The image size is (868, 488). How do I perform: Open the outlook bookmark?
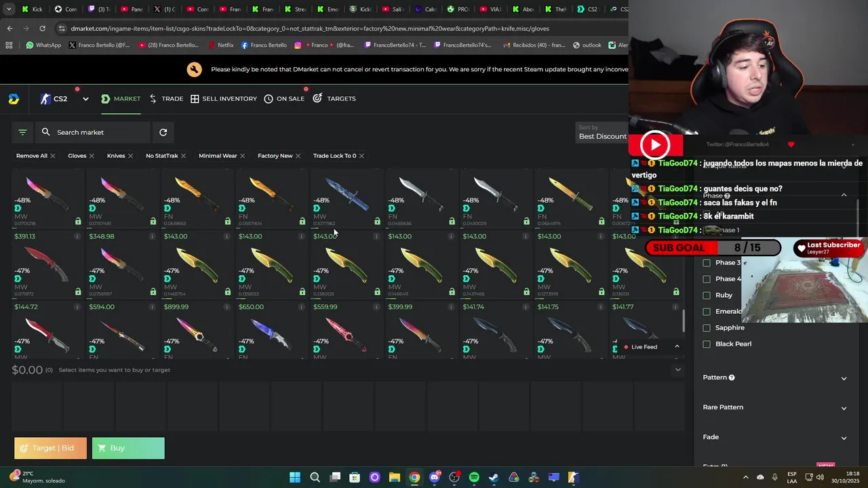pos(587,45)
